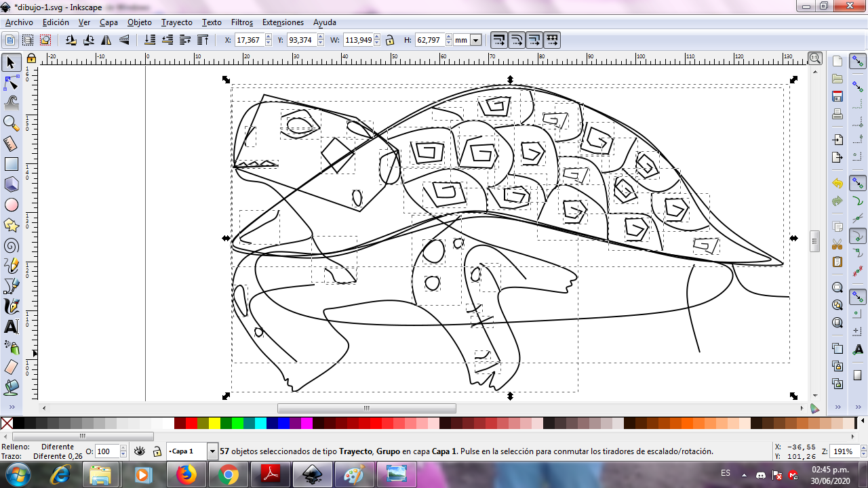This screenshot has width=868, height=488.
Task: Open the Trayecto menu
Action: tap(177, 22)
